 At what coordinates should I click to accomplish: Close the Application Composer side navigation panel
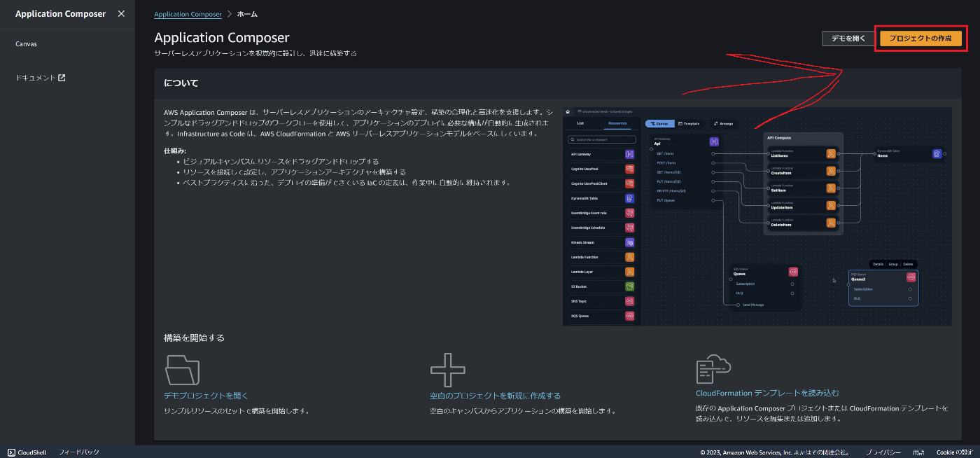pyautogui.click(x=121, y=14)
